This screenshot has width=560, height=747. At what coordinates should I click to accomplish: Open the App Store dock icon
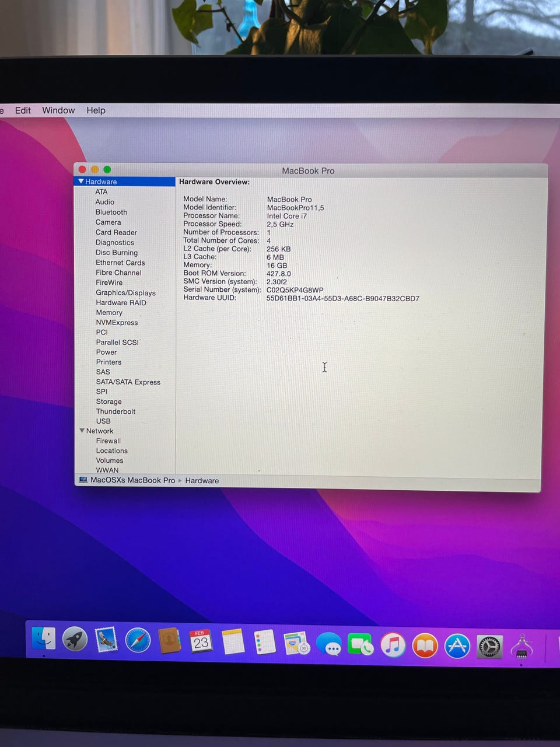point(457,646)
